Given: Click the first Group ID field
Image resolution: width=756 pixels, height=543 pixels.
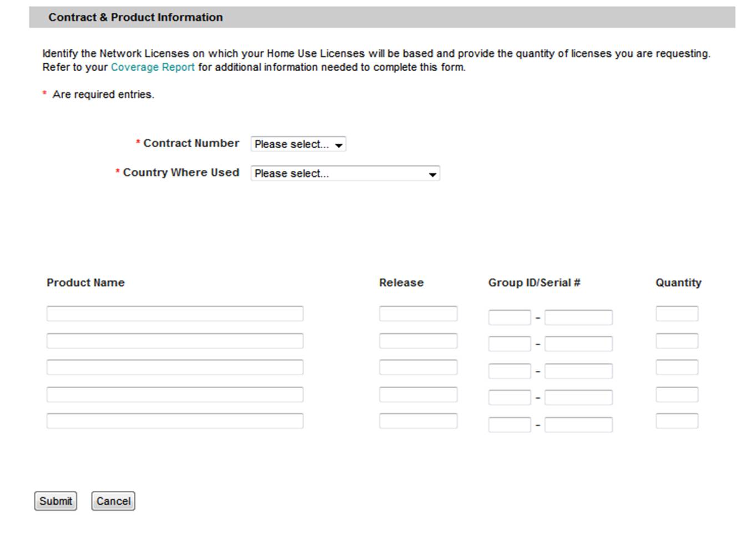Looking at the screenshot, I should click(509, 316).
